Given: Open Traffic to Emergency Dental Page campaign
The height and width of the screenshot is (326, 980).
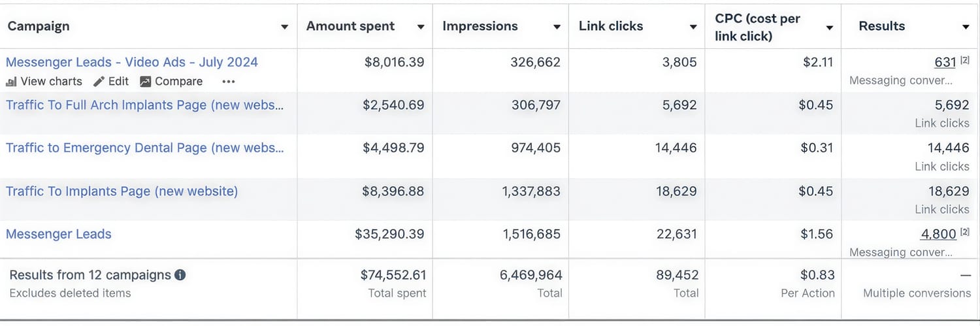Looking at the screenshot, I should (x=145, y=148).
